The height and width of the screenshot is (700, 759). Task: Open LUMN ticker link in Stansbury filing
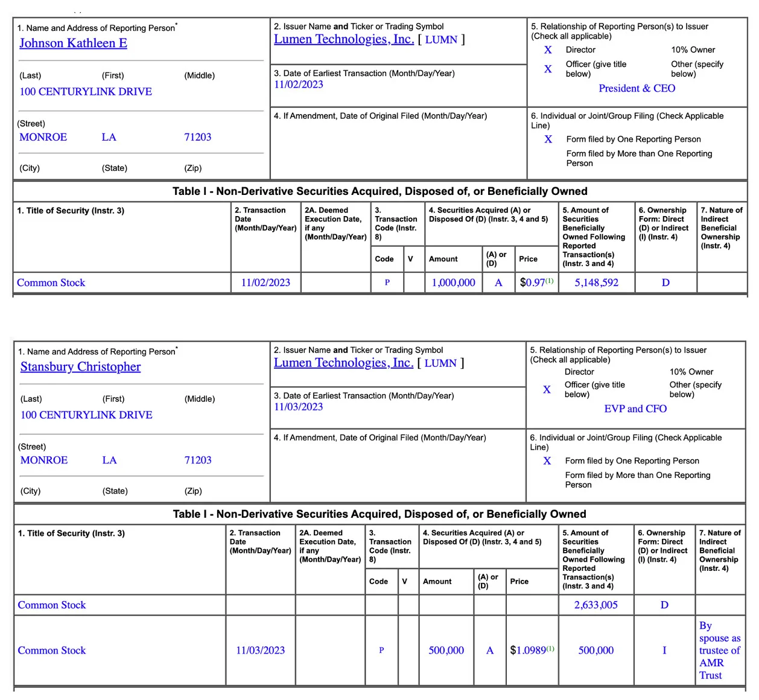coord(440,363)
